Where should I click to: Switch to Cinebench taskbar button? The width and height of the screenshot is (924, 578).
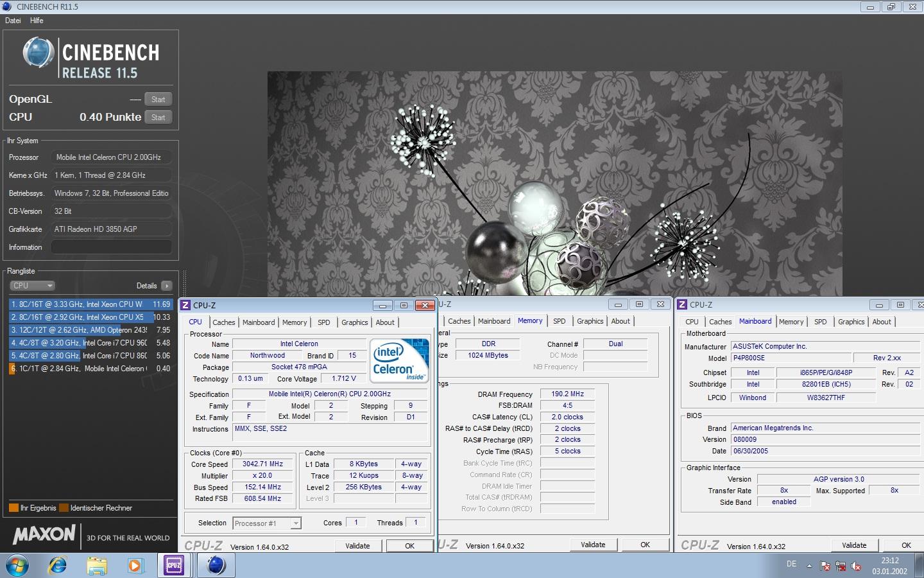coord(216,566)
